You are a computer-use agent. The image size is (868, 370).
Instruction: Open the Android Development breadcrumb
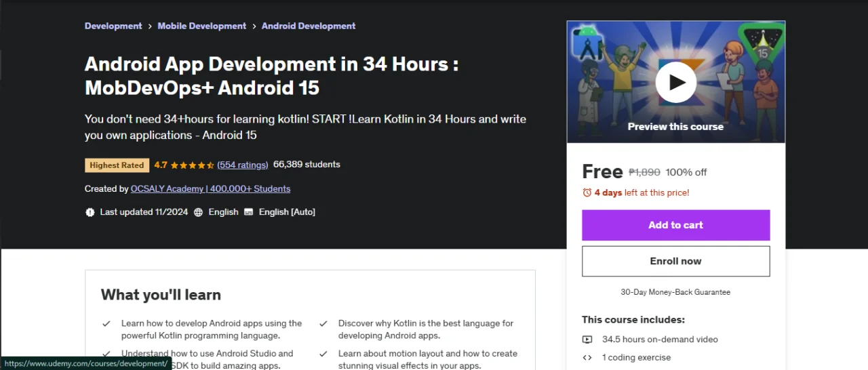pos(309,26)
